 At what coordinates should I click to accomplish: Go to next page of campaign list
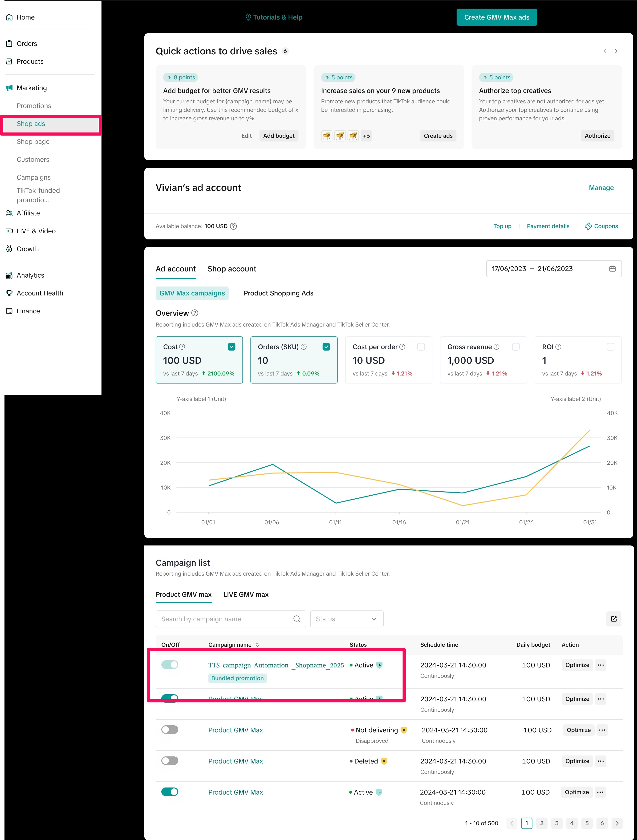617,823
